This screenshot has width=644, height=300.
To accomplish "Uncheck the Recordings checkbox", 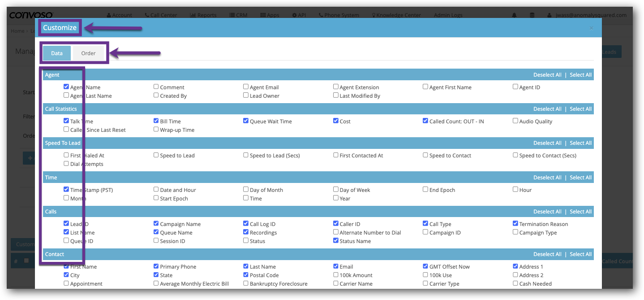I will [246, 232].
